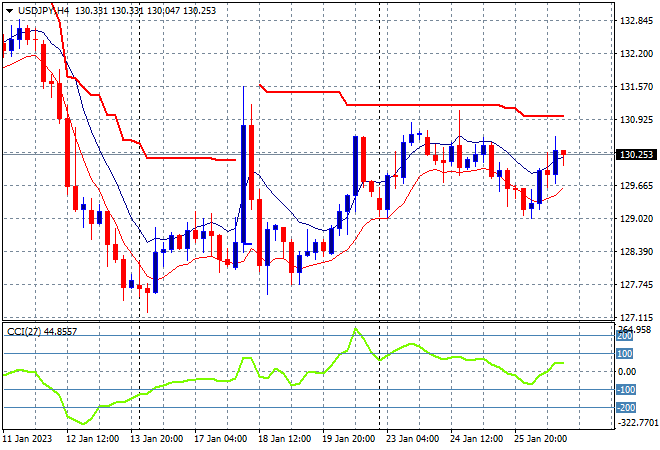Click the 24 Jan 12:00 time label
The width and height of the screenshot is (660, 450).
coord(476,439)
